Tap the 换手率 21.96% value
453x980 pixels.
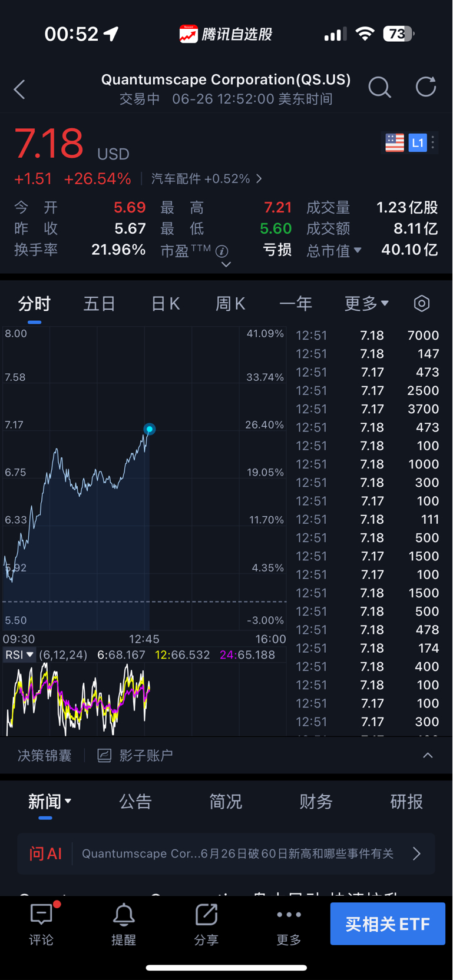coord(118,250)
